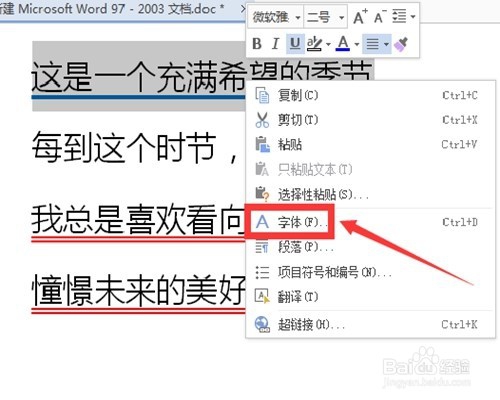The height and width of the screenshot is (400, 500).
Task: Click the paragraph alignment button
Action: [372, 44]
